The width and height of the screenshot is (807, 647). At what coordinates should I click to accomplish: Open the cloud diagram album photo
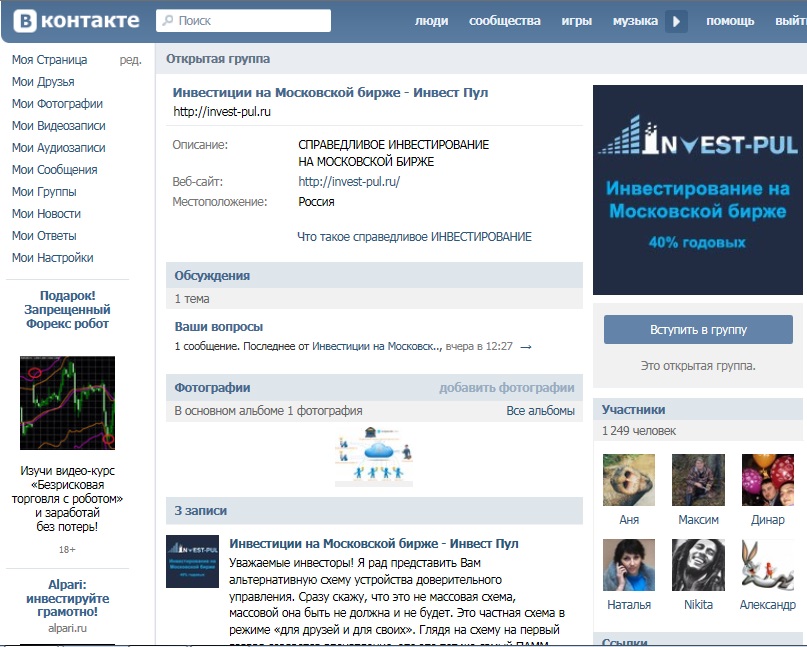click(x=374, y=456)
